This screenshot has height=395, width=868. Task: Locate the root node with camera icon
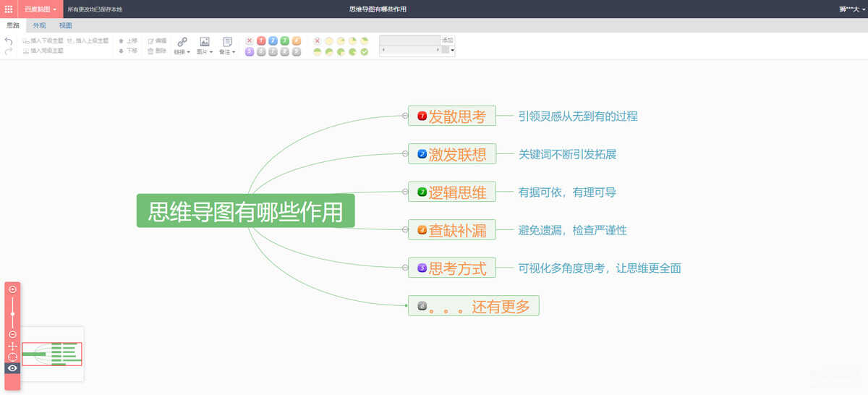pyautogui.click(x=12, y=357)
